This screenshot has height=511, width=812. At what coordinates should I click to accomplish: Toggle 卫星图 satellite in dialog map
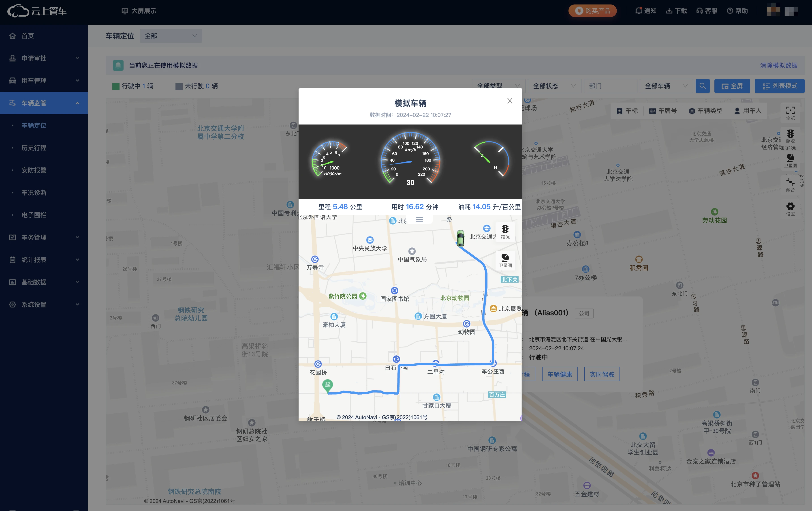click(x=505, y=260)
